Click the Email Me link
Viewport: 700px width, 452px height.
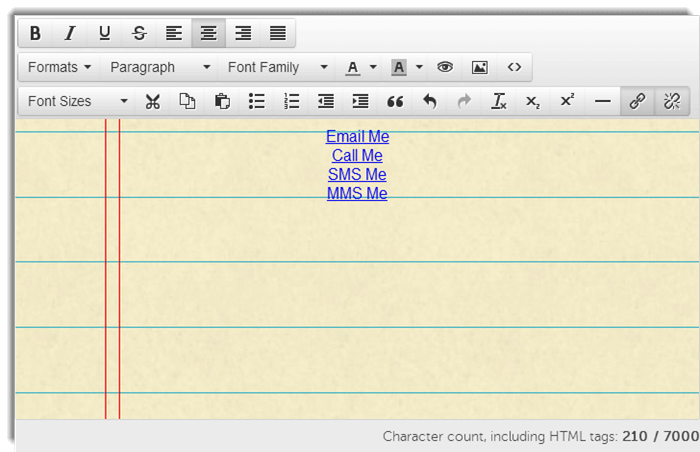357,137
